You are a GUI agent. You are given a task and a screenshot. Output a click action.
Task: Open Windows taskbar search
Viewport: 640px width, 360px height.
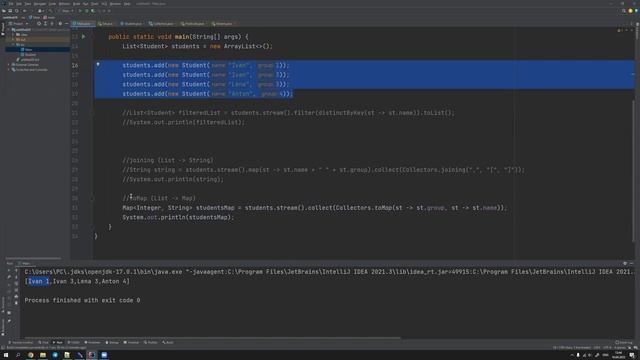pyautogui.click(x=18, y=355)
